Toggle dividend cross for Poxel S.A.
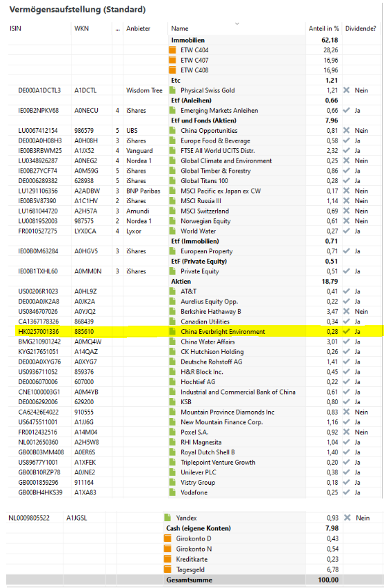Viewport: 384px width, 588px height. pyautogui.click(x=347, y=432)
